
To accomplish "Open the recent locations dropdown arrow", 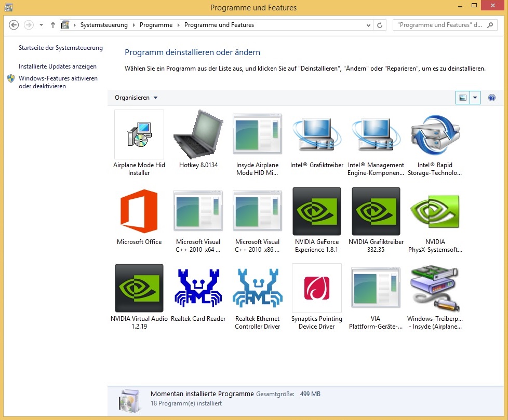I will pyautogui.click(x=41, y=25).
